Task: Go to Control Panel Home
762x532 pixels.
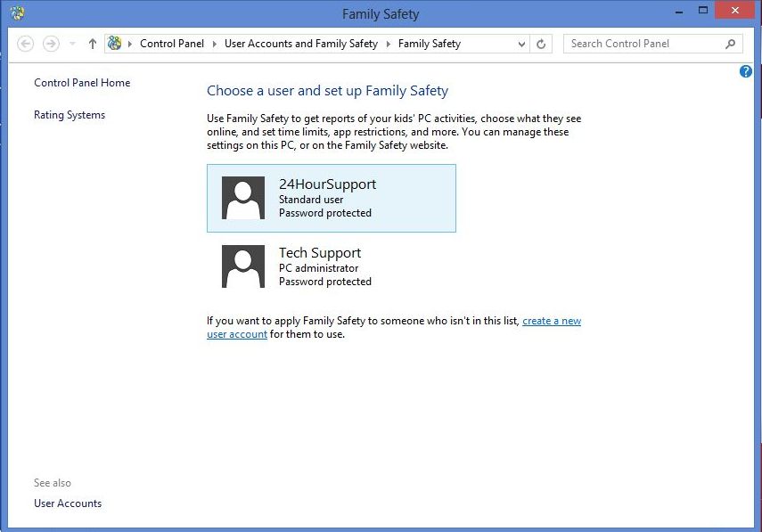Action: click(x=82, y=83)
